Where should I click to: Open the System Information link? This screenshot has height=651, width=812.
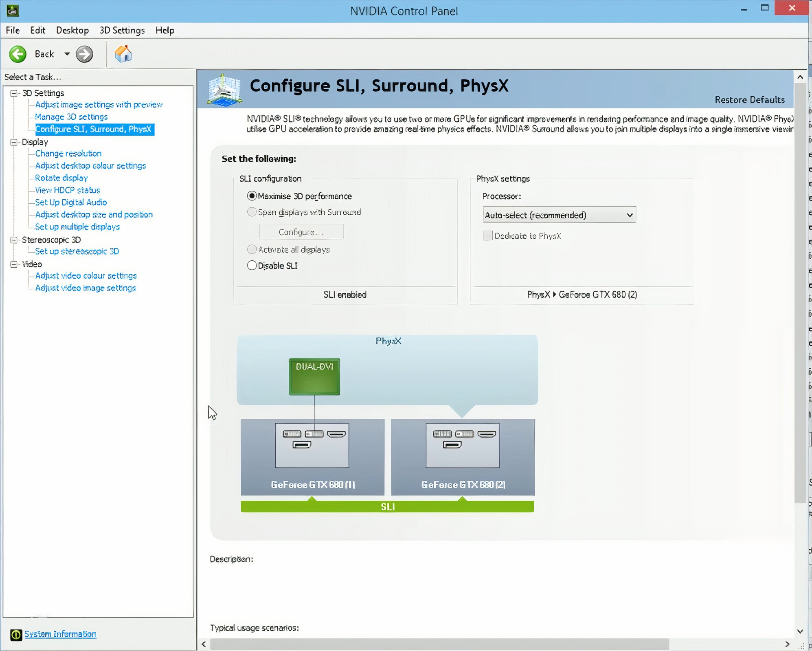tap(60, 634)
